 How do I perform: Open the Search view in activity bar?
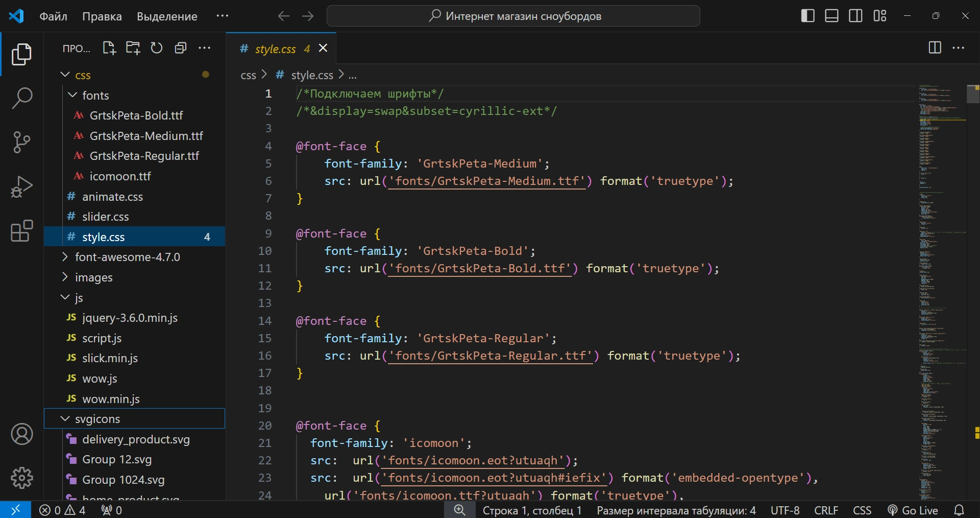pos(21,98)
